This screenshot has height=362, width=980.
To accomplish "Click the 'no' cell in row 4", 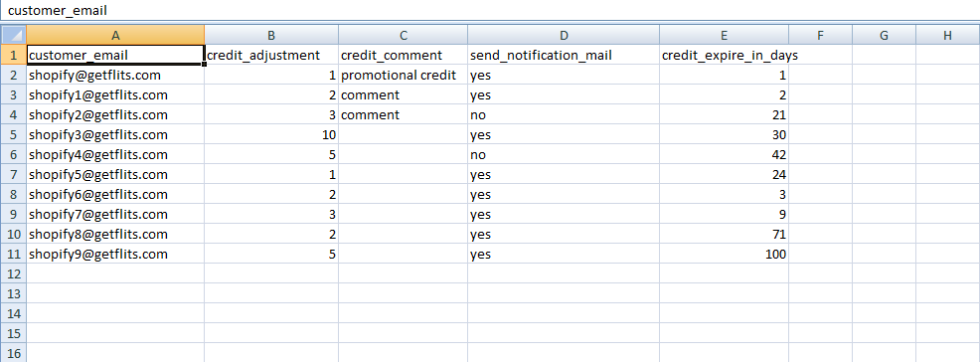I will pyautogui.click(x=564, y=114).
